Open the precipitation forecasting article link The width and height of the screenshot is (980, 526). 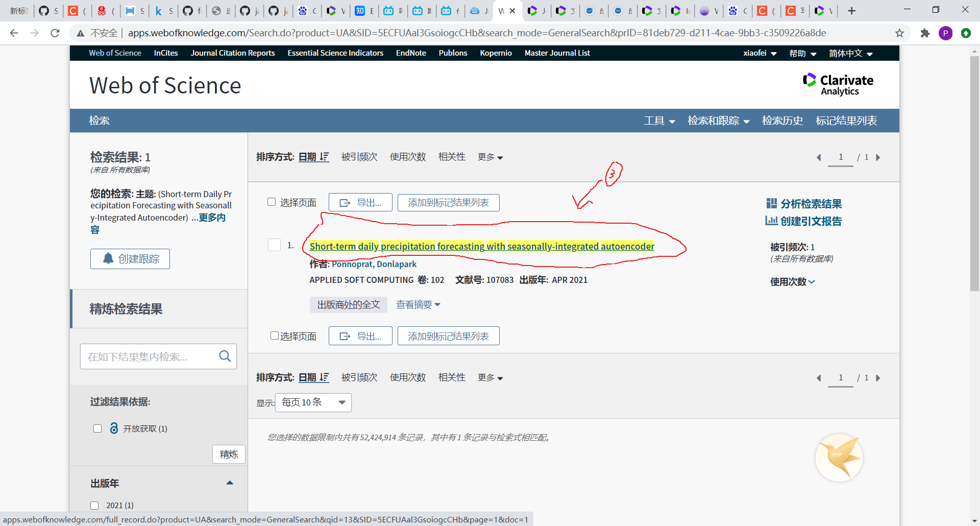482,246
